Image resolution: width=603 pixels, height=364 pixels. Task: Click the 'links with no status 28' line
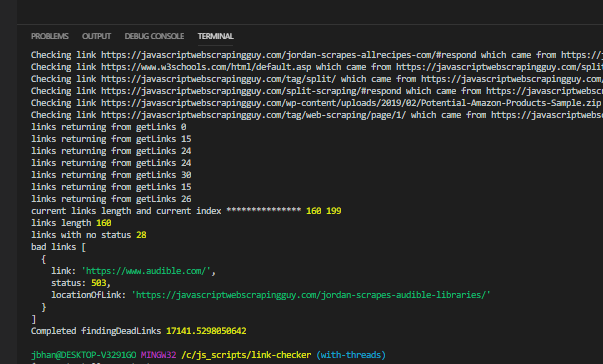tap(88, 235)
